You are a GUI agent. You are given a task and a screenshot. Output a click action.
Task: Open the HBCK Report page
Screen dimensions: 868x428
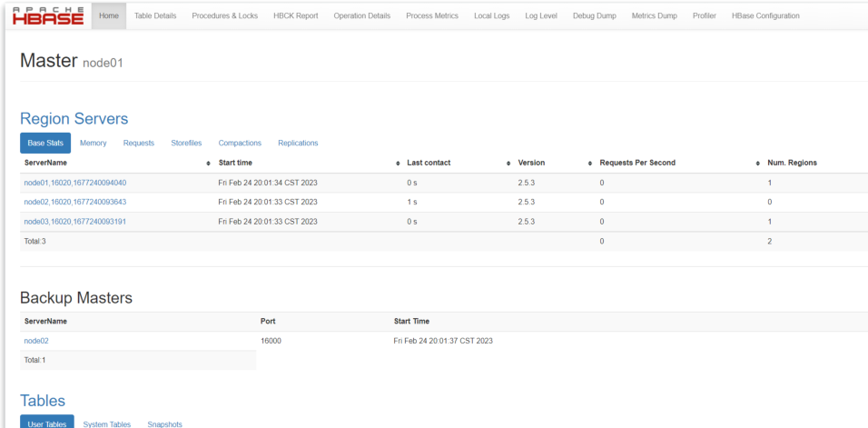point(296,16)
